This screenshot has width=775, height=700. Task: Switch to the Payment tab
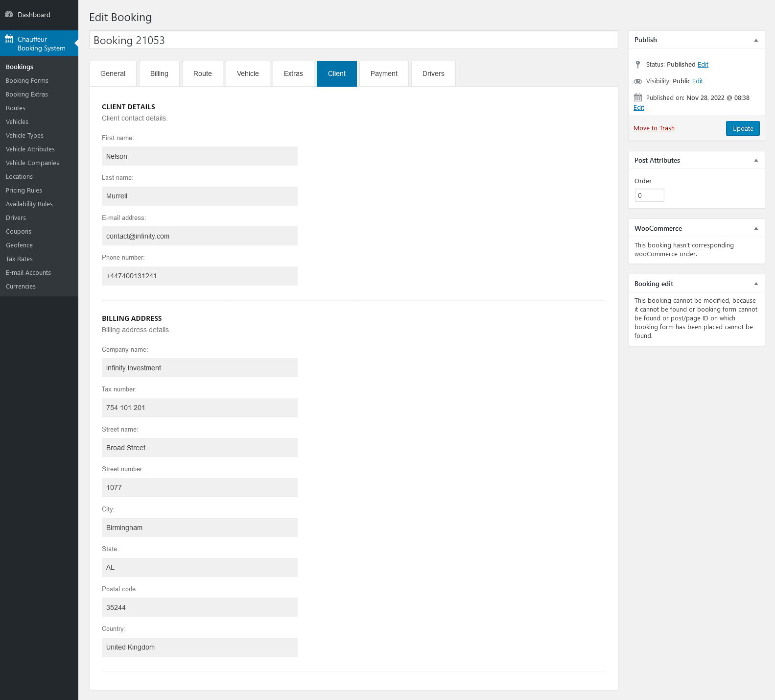384,74
